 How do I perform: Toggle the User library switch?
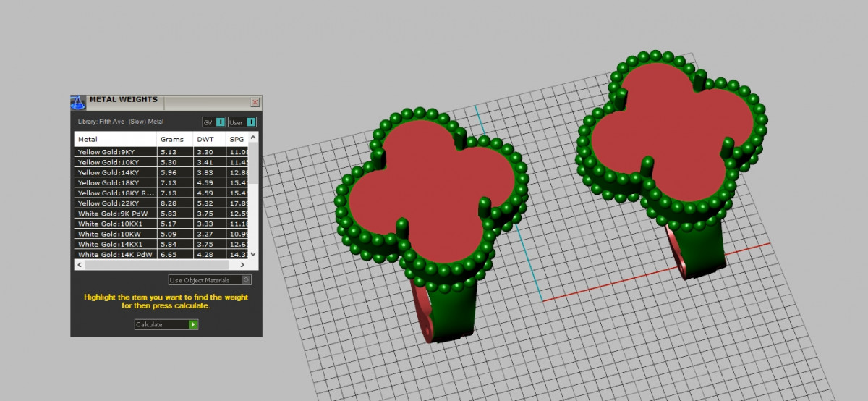point(252,122)
